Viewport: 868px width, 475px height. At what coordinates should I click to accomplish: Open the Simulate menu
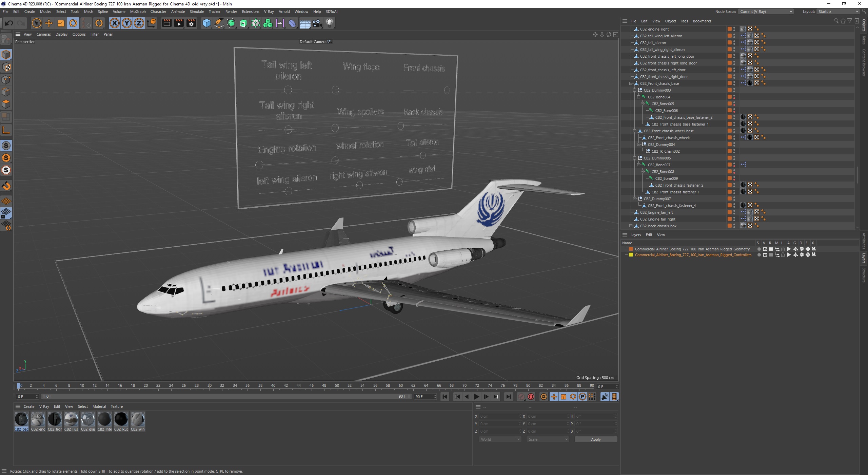(x=197, y=12)
